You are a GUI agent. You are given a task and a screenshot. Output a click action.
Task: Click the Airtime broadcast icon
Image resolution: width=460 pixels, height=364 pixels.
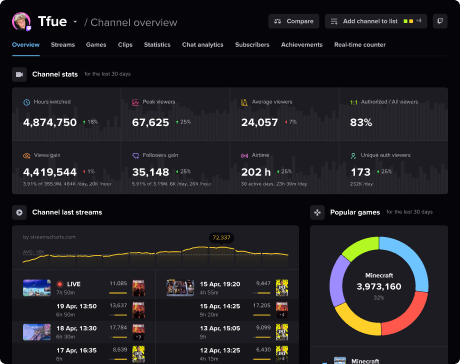pos(244,156)
